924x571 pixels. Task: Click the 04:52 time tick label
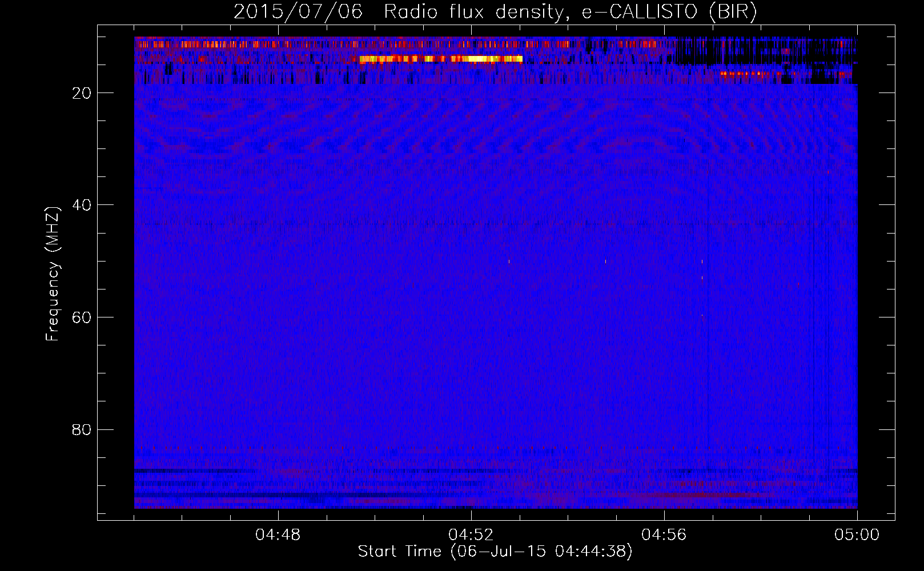471,535
